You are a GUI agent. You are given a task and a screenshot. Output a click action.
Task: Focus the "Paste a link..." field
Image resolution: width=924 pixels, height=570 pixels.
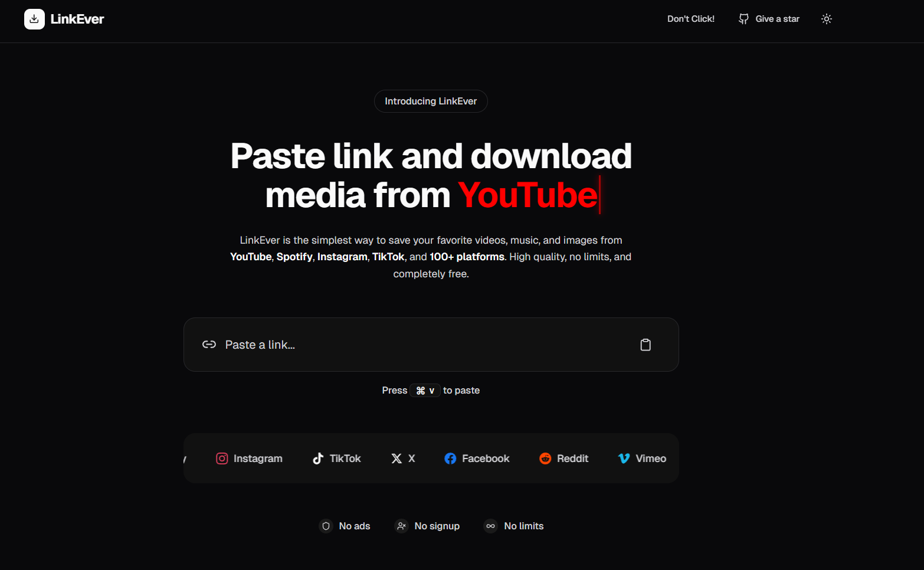tap(431, 345)
